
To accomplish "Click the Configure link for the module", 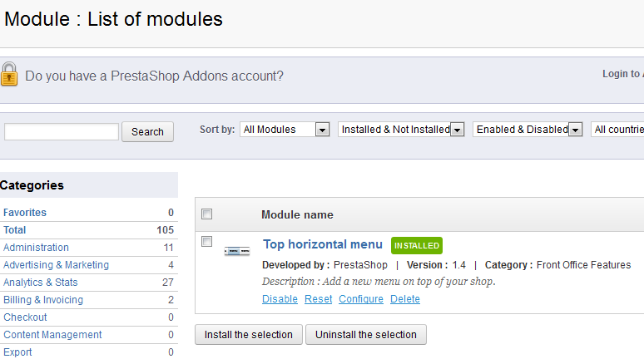I will (361, 299).
